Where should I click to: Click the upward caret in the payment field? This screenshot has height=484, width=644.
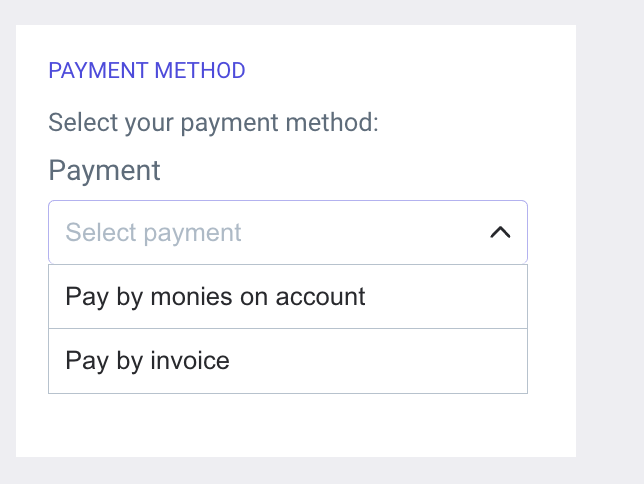[500, 232]
